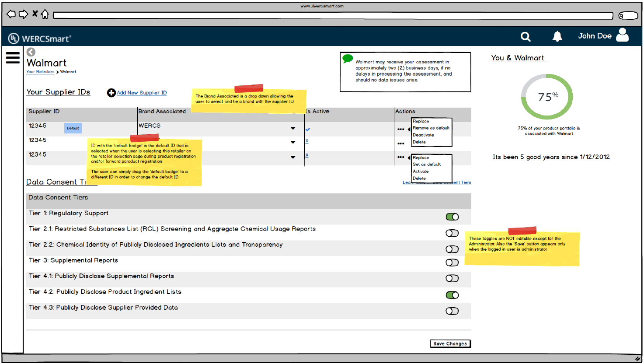
Task: Select Remove as default from actions menu
Action: pyautogui.click(x=431, y=128)
